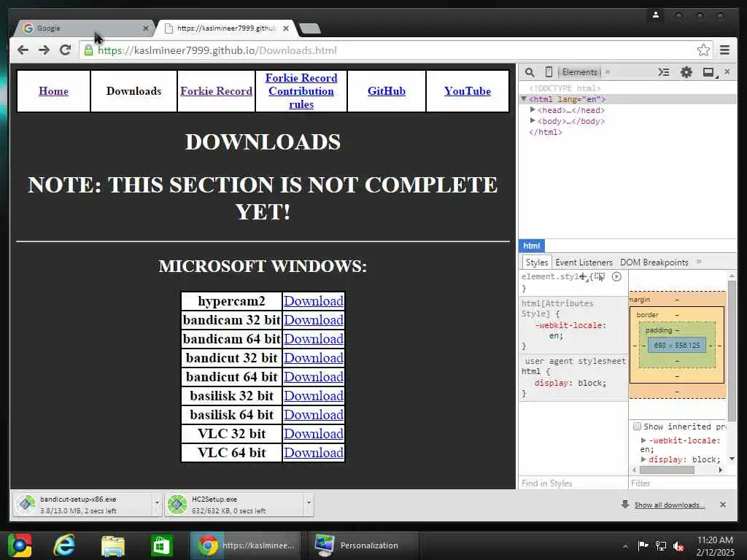Click the Find in Styles field
The height and width of the screenshot is (560, 747).
click(x=573, y=483)
